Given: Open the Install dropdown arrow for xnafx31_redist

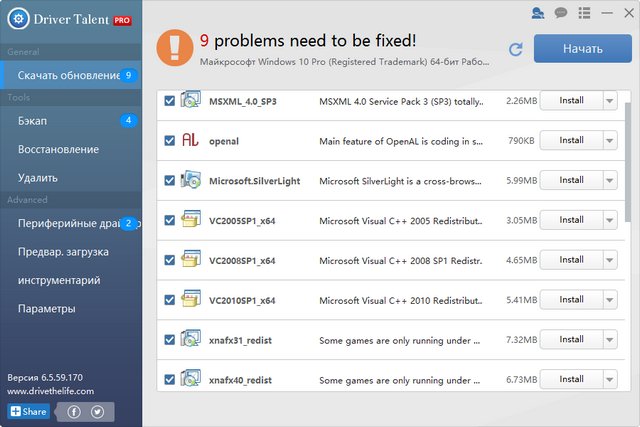Looking at the screenshot, I should click(609, 339).
